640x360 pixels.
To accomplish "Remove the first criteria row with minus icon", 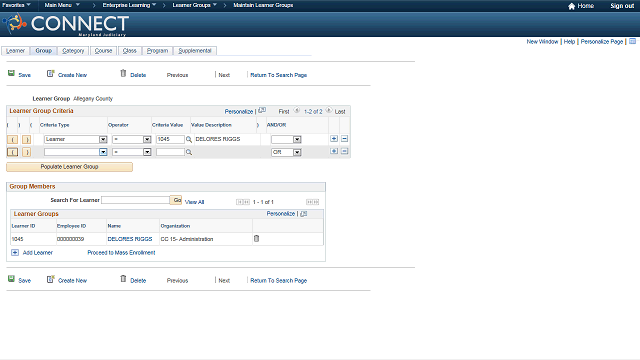I will click(344, 139).
